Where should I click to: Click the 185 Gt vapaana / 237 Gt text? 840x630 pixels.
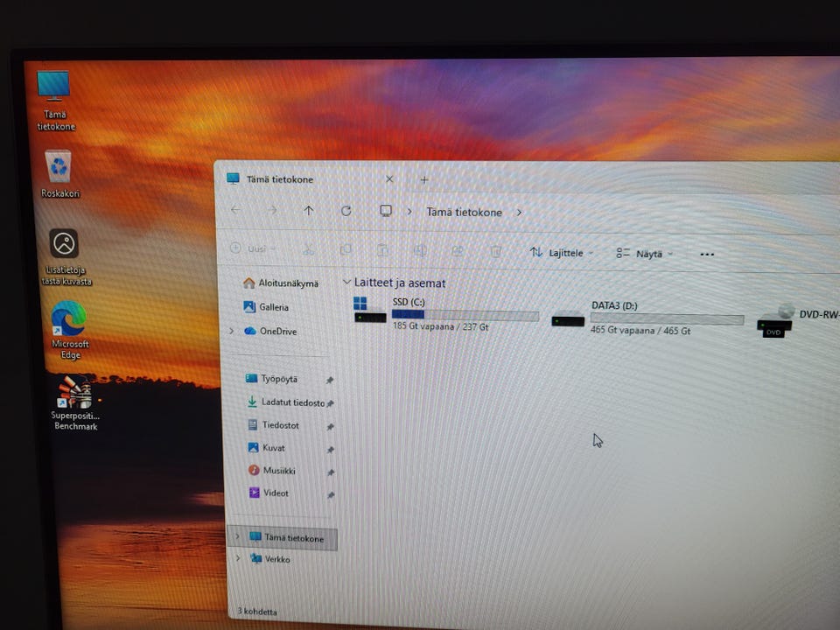(440, 326)
